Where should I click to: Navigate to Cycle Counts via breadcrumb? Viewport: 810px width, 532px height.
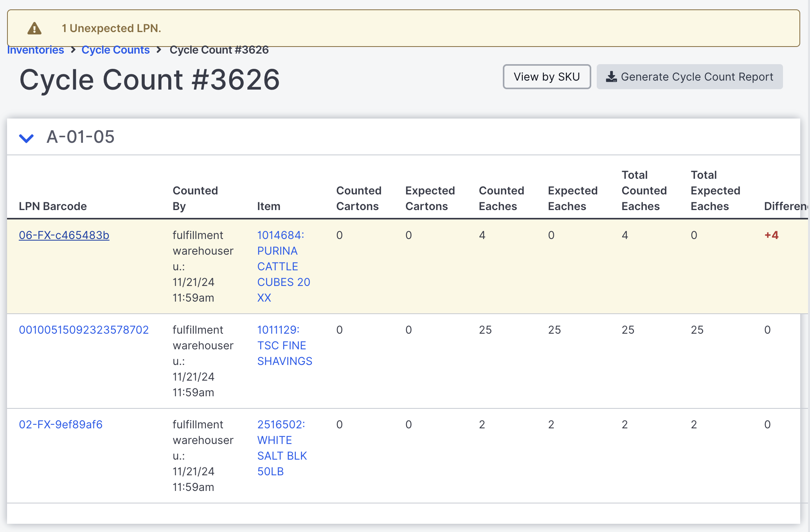click(115, 50)
